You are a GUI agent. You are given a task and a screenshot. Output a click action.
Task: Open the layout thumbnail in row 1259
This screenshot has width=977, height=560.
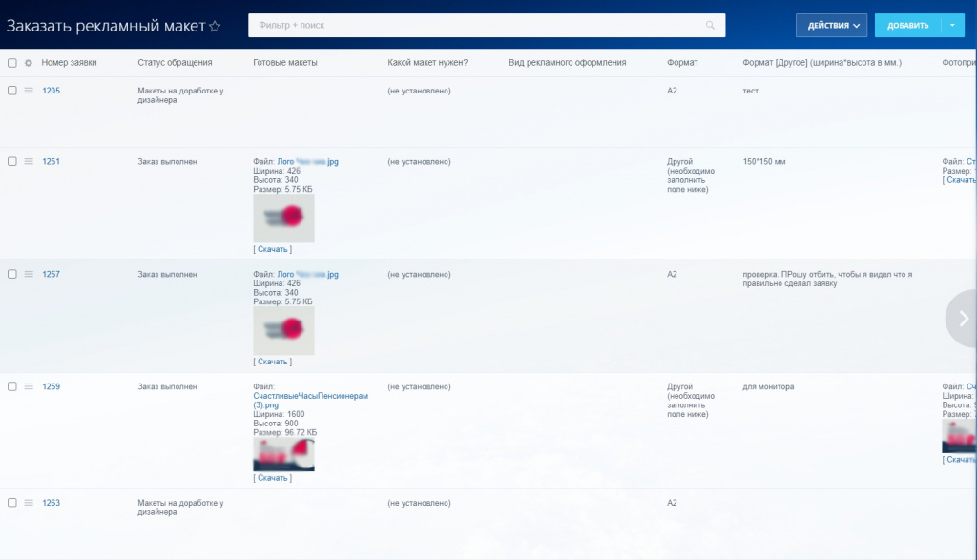[x=283, y=454]
